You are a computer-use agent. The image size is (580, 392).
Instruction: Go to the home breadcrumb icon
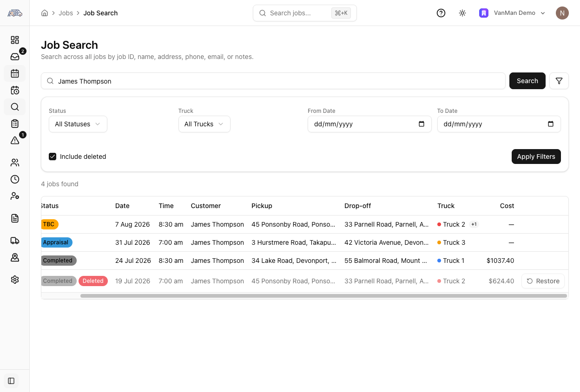tap(45, 13)
